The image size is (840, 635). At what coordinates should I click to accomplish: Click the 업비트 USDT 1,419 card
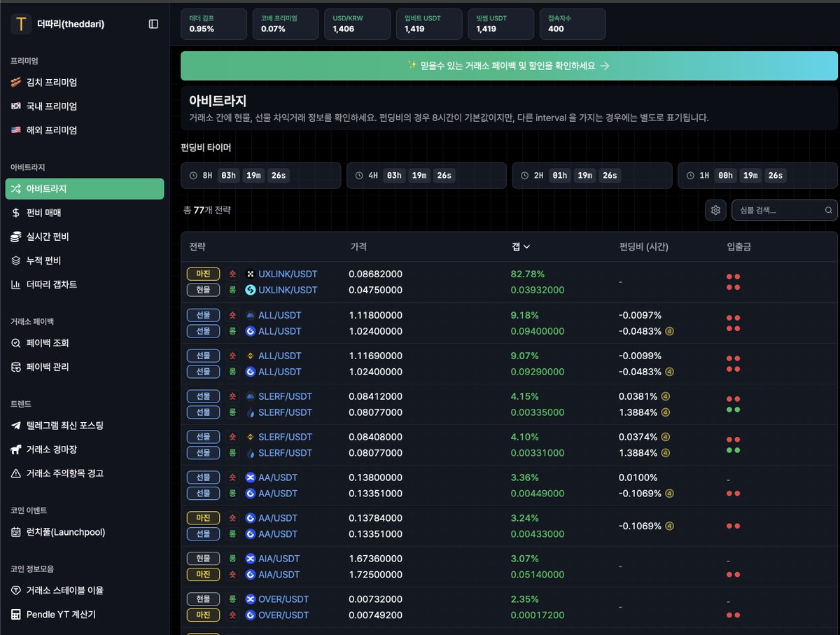[428, 24]
